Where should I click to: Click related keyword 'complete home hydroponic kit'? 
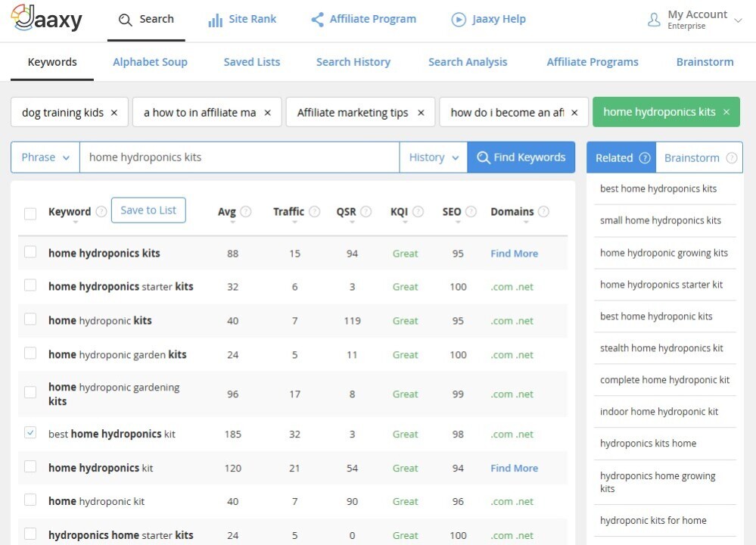point(665,379)
